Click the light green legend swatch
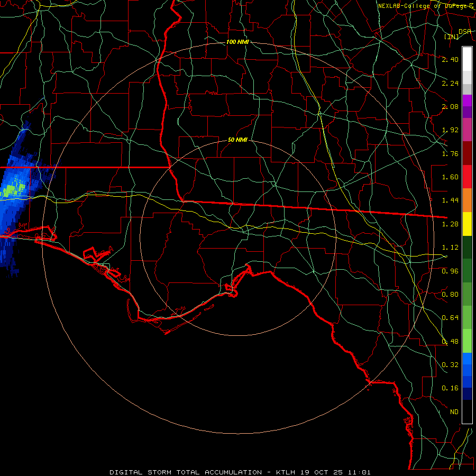476x476 pixels. [467, 341]
